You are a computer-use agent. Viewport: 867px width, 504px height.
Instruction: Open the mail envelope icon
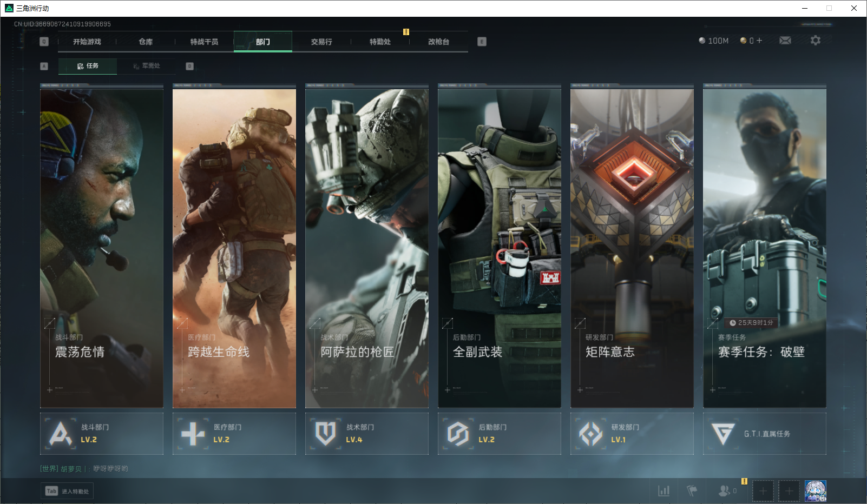click(x=785, y=41)
